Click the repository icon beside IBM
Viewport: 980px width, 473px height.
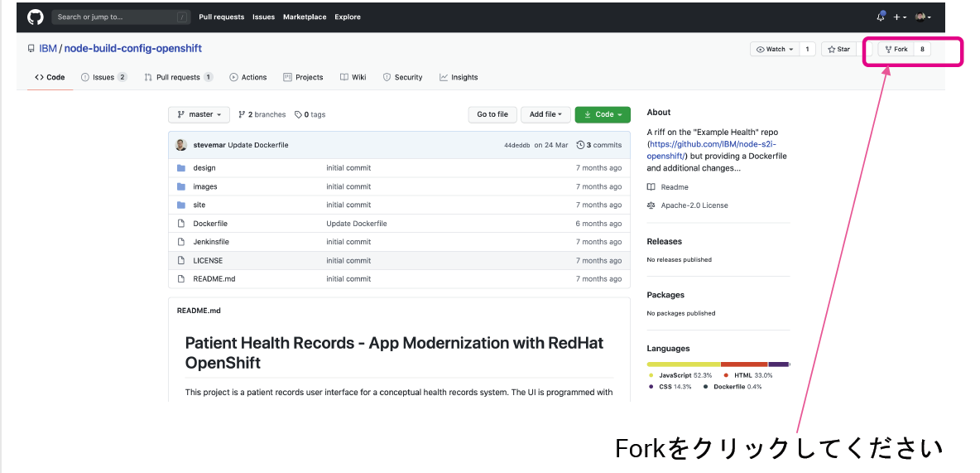pos(31,48)
